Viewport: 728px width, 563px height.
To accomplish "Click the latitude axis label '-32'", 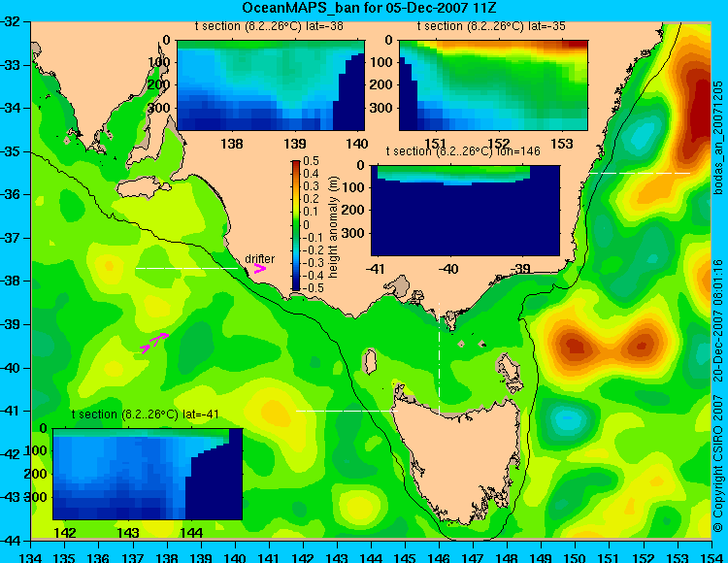I will 11,21.
